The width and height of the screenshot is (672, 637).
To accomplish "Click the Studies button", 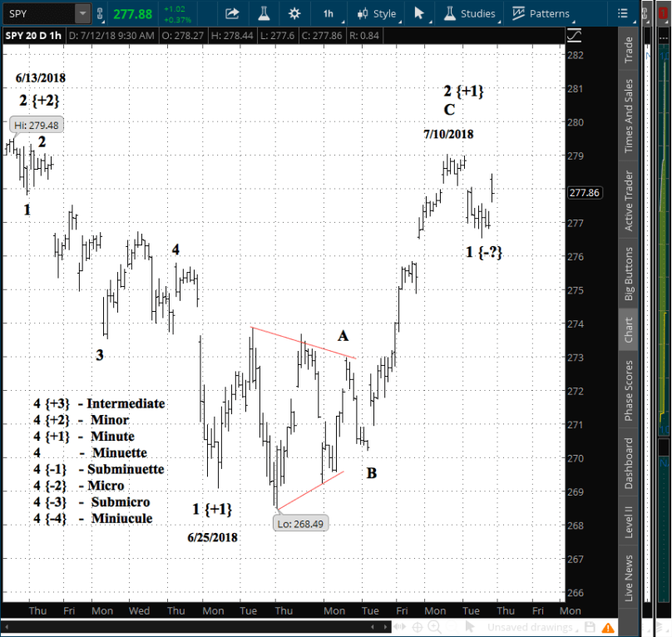I will pos(470,13).
